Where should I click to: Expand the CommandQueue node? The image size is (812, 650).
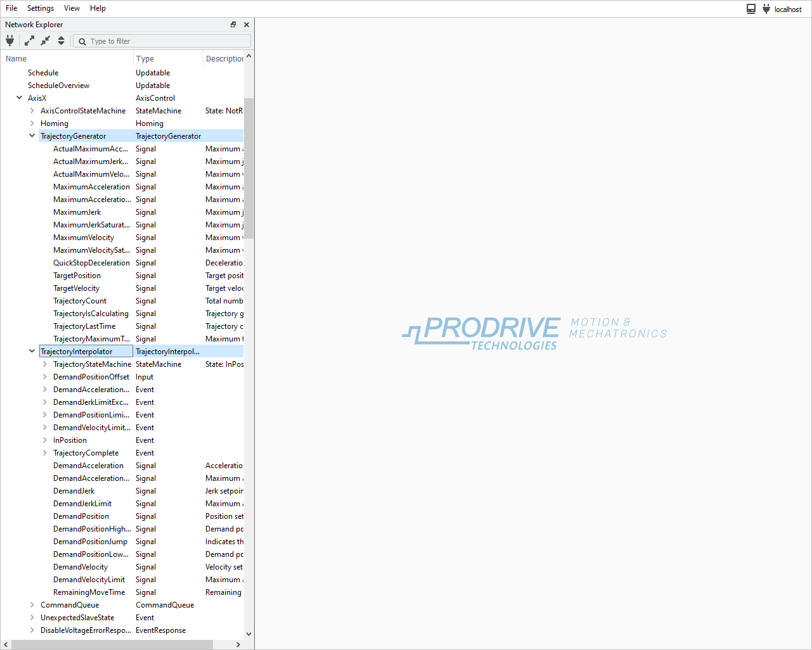click(32, 605)
